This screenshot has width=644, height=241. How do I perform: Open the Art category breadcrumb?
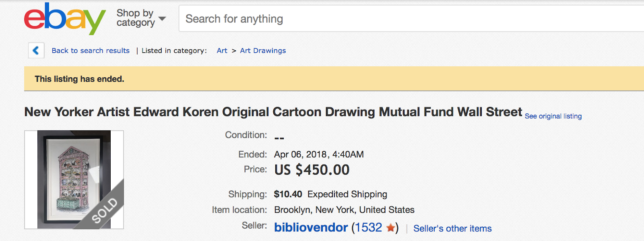point(222,51)
